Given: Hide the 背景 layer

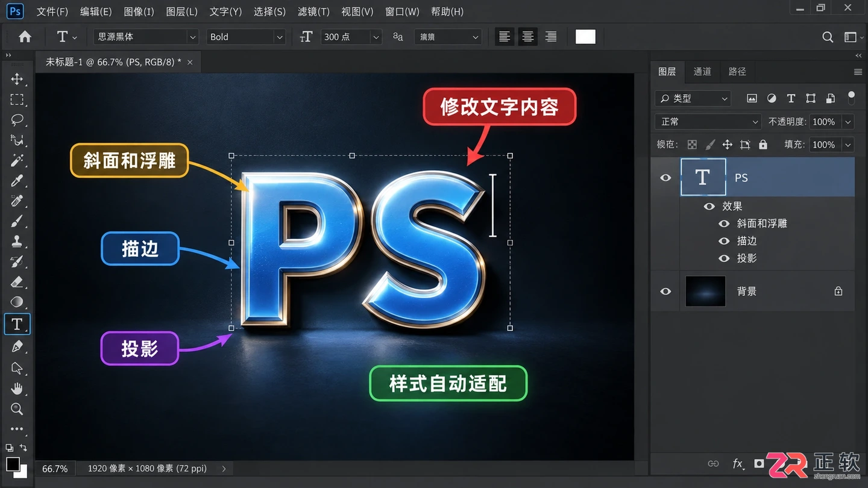Looking at the screenshot, I should (665, 291).
